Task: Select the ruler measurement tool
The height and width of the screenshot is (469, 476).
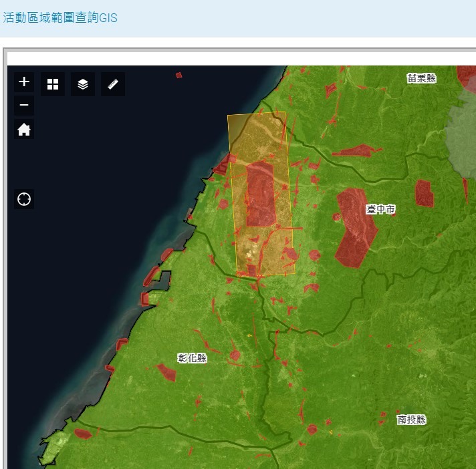Action: pyautogui.click(x=113, y=84)
